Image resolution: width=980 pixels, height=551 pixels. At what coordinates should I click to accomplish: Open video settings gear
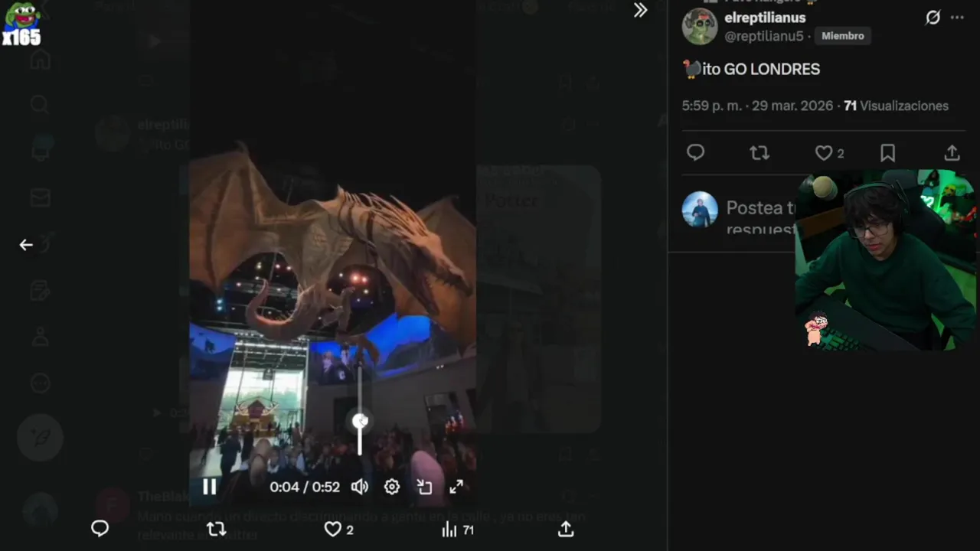point(392,487)
